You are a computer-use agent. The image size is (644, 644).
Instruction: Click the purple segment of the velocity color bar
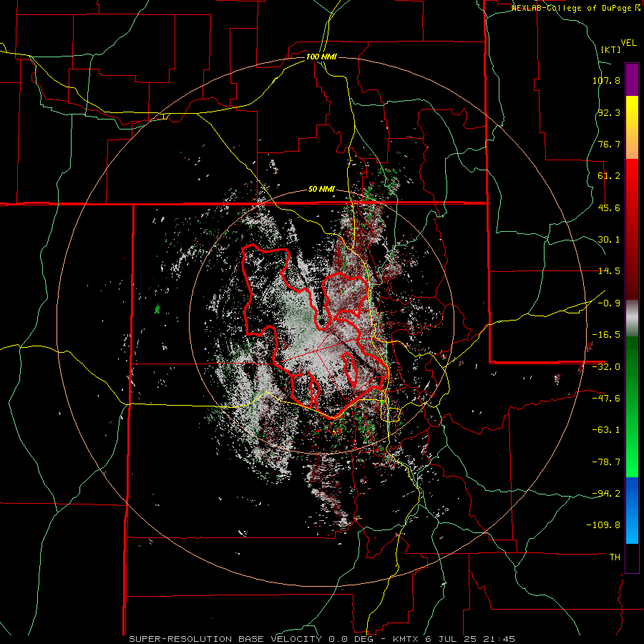[632, 80]
